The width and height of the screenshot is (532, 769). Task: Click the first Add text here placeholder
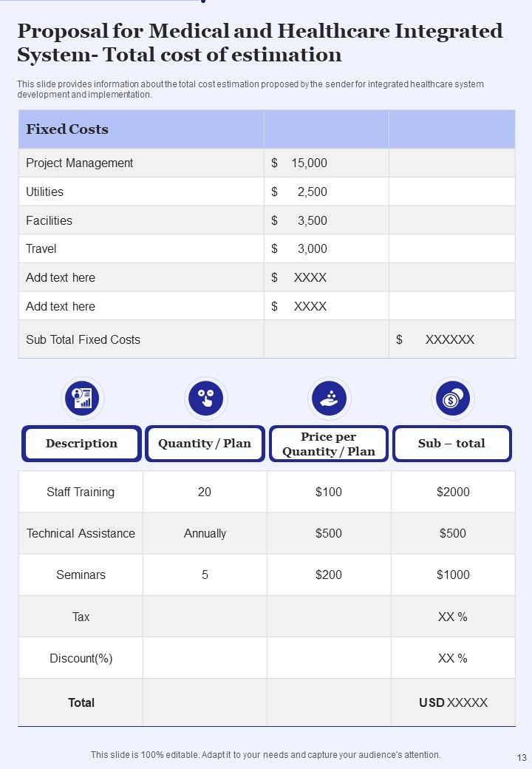tap(61, 278)
